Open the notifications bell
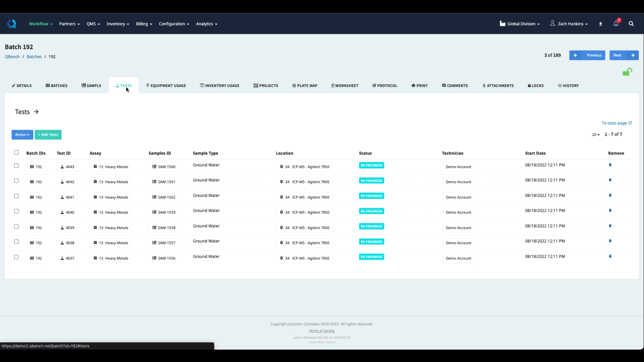 (616, 23)
